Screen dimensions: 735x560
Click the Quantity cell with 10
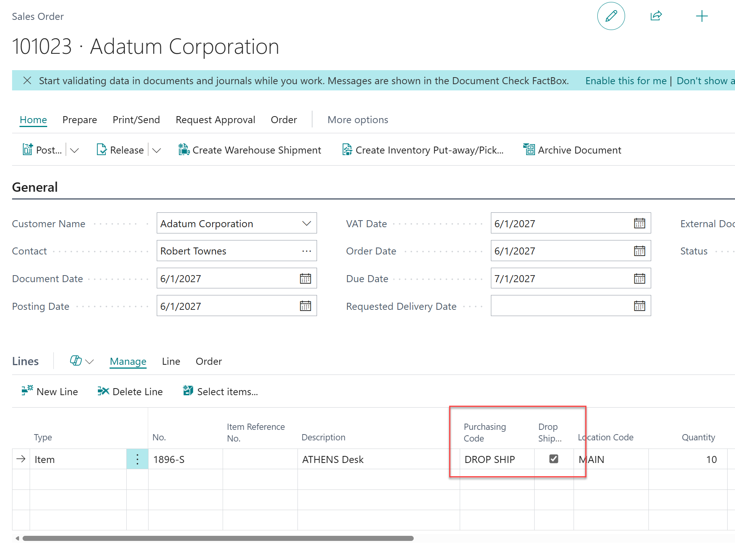coord(688,459)
